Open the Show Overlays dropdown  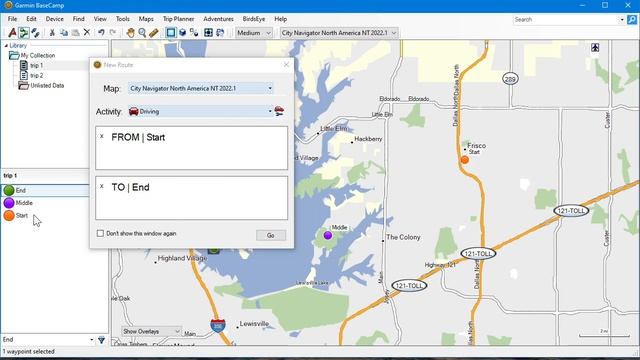(x=151, y=331)
